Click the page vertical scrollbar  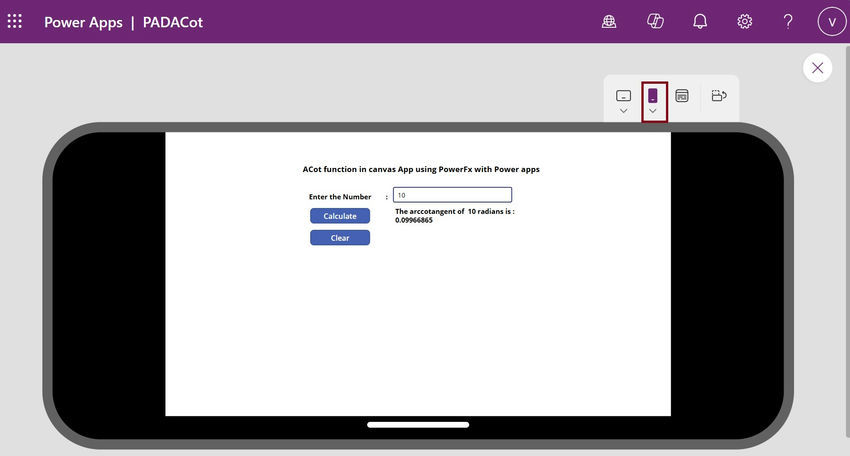click(x=848, y=240)
